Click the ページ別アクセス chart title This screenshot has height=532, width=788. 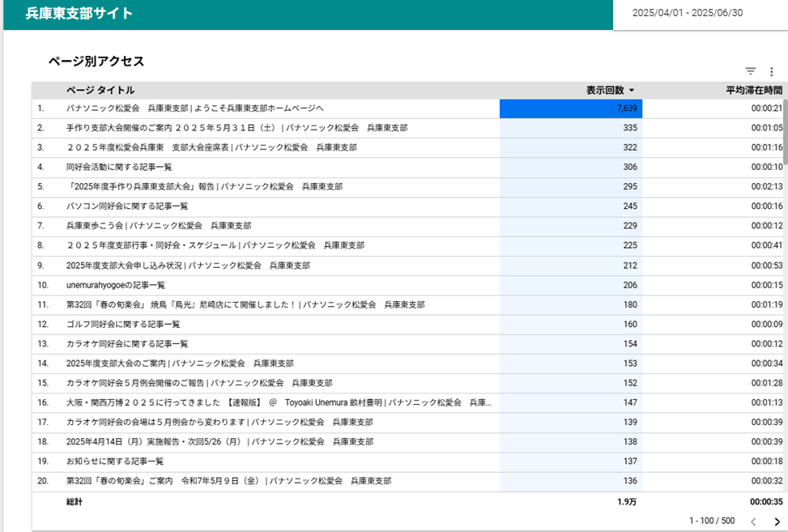click(x=96, y=62)
